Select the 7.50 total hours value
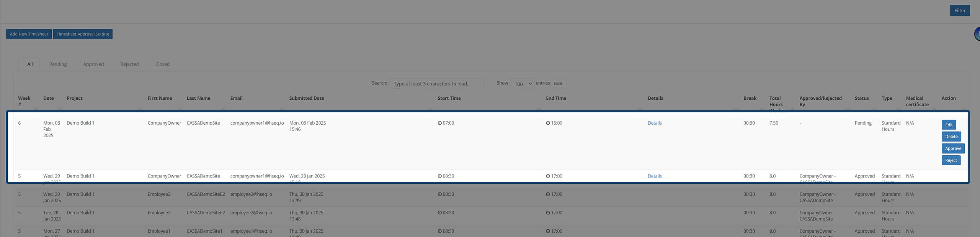Image resolution: width=980 pixels, height=237 pixels. [x=774, y=123]
